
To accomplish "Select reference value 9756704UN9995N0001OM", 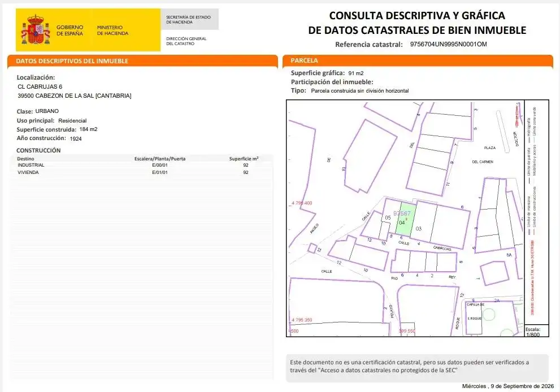I will (x=448, y=44).
